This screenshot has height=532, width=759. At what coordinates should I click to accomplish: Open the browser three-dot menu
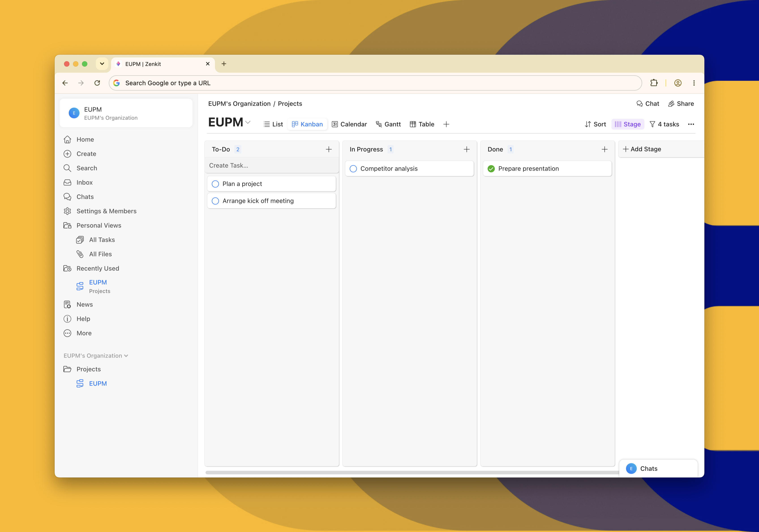[x=694, y=83]
